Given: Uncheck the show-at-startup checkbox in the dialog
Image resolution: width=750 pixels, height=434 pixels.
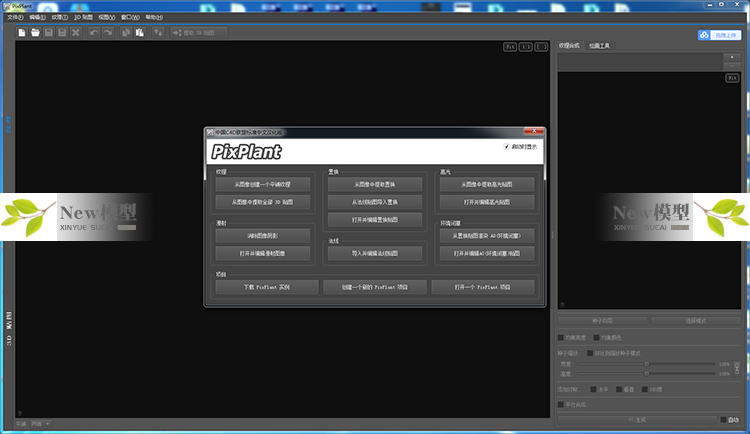Looking at the screenshot, I should click(x=506, y=146).
